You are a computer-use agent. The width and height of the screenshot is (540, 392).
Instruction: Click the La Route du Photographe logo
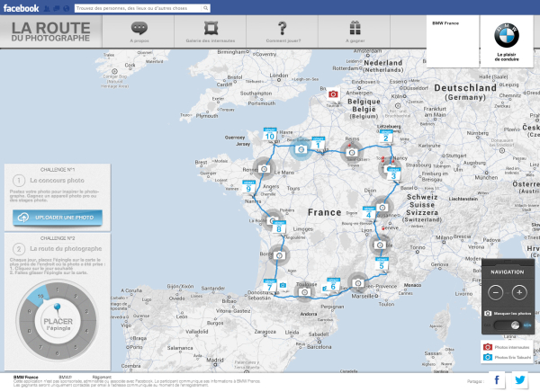(x=50, y=31)
